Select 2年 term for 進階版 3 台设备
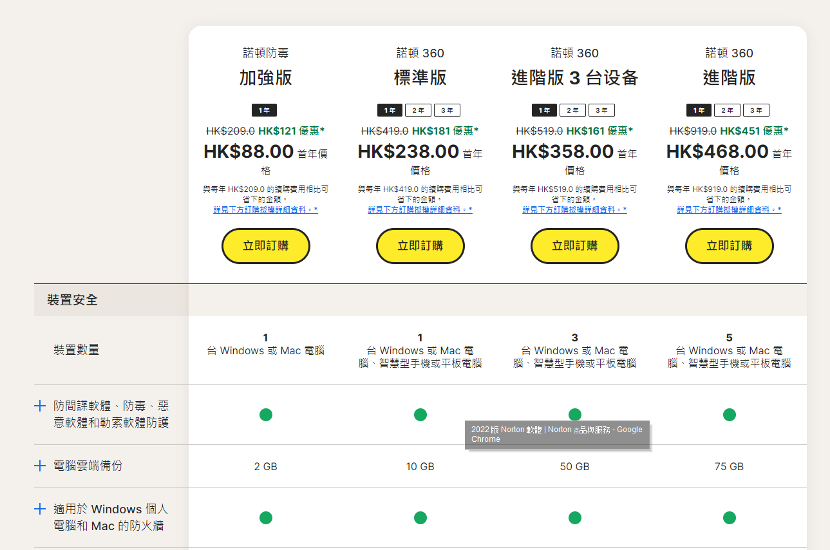This screenshot has height=550, width=830. click(573, 110)
